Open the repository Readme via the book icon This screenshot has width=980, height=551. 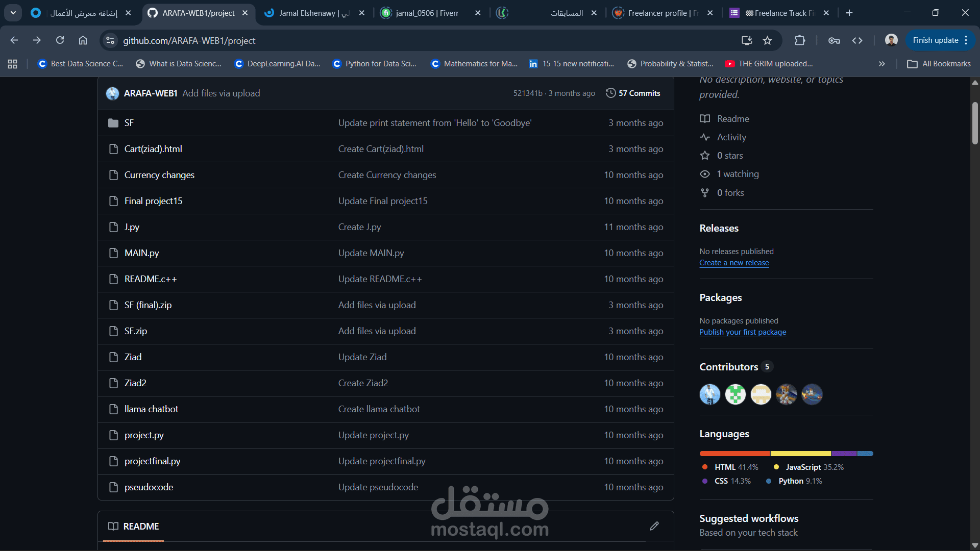(x=705, y=118)
